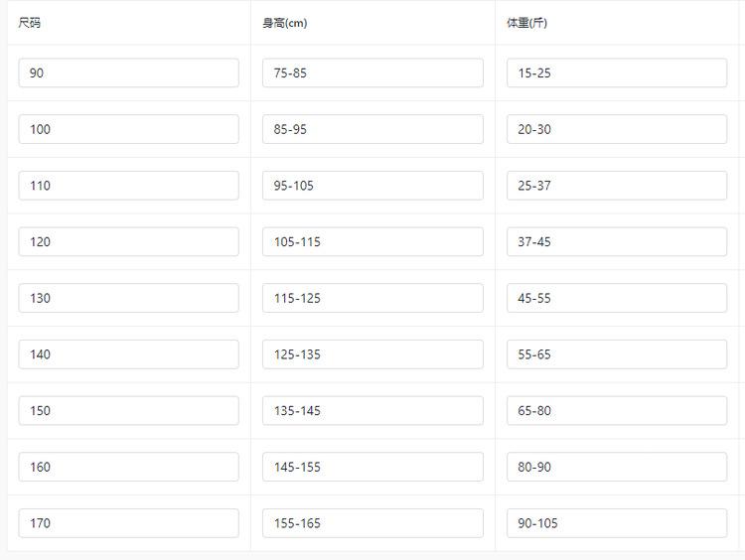Select the weight field showing 45-55
The width and height of the screenshot is (745, 560).
click(617, 298)
